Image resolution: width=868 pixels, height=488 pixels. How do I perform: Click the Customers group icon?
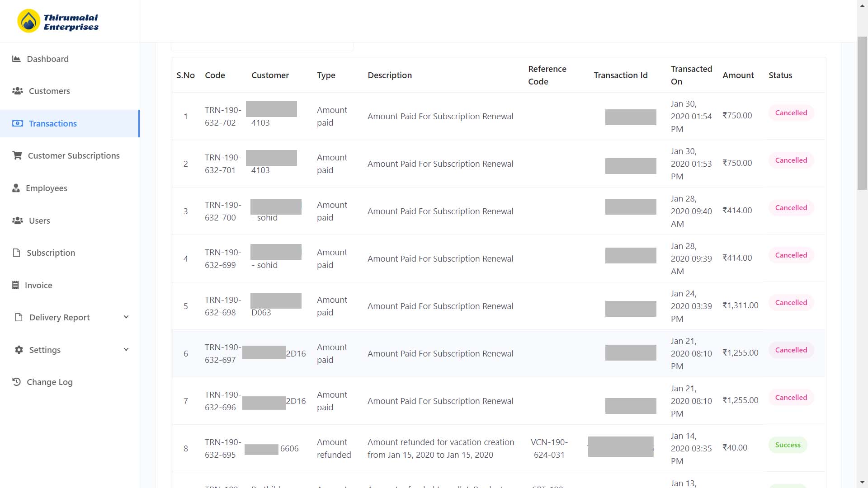point(18,91)
